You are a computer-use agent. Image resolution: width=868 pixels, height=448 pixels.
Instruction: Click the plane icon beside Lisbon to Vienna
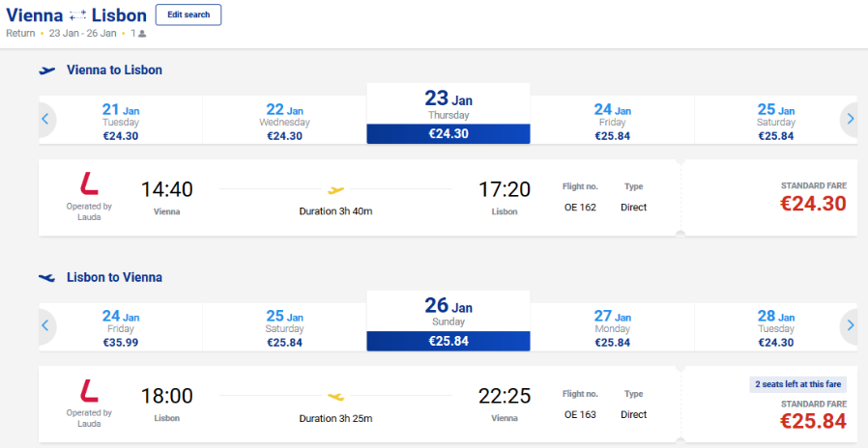coord(47,278)
